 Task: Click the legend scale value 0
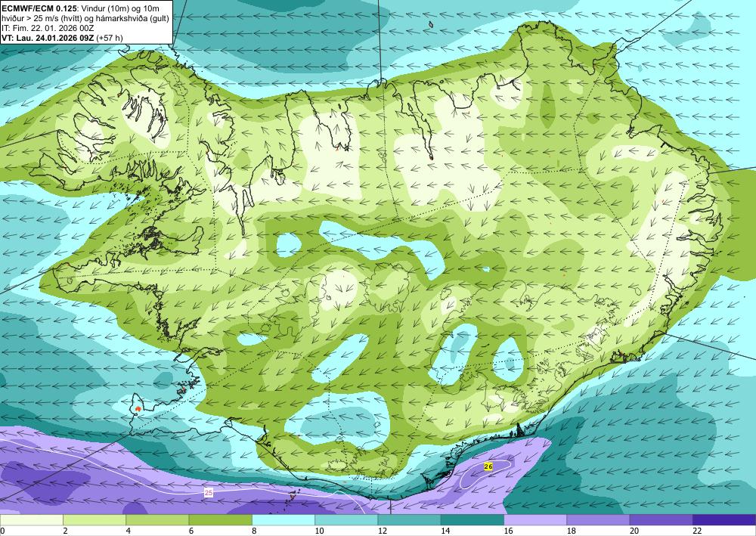tap(2, 531)
